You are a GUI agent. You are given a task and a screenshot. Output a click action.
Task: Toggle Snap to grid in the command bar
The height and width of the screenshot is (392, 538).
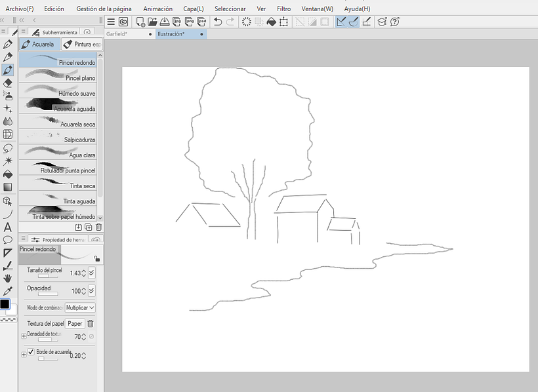(x=367, y=22)
